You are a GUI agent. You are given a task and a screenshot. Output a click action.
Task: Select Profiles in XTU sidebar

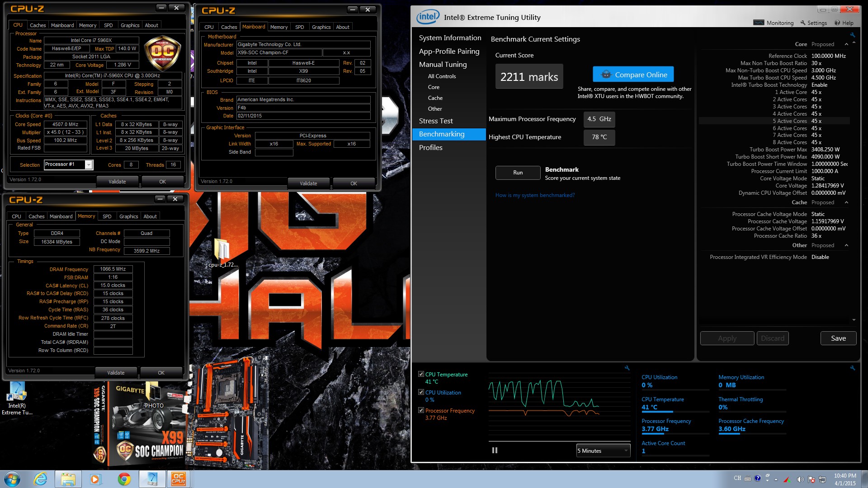[430, 148]
